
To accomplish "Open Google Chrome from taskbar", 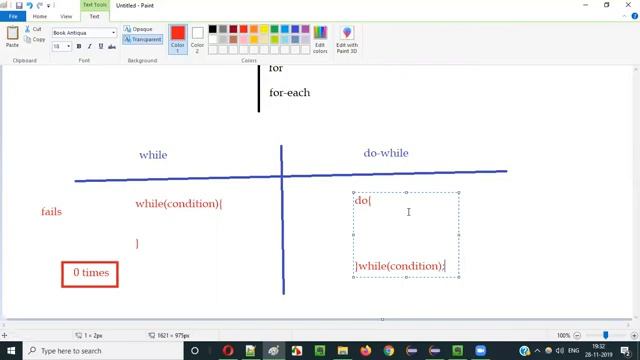I will [x=389, y=351].
